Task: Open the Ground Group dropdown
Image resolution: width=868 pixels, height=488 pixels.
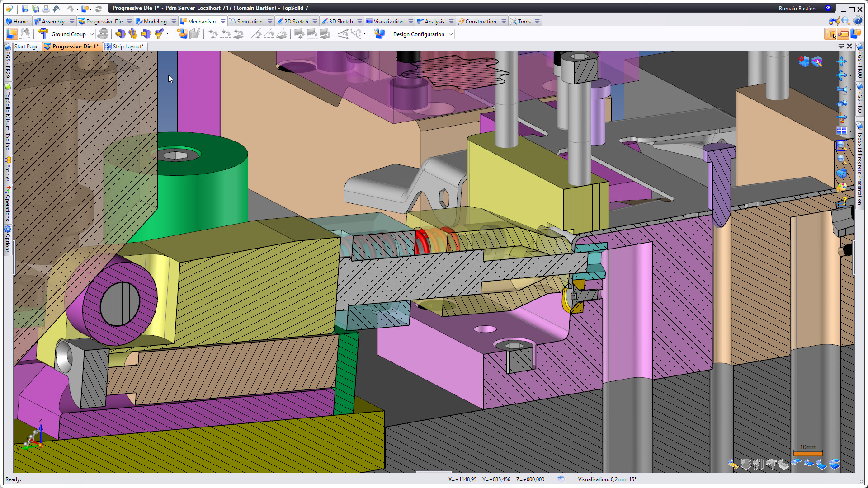Action: coord(91,34)
